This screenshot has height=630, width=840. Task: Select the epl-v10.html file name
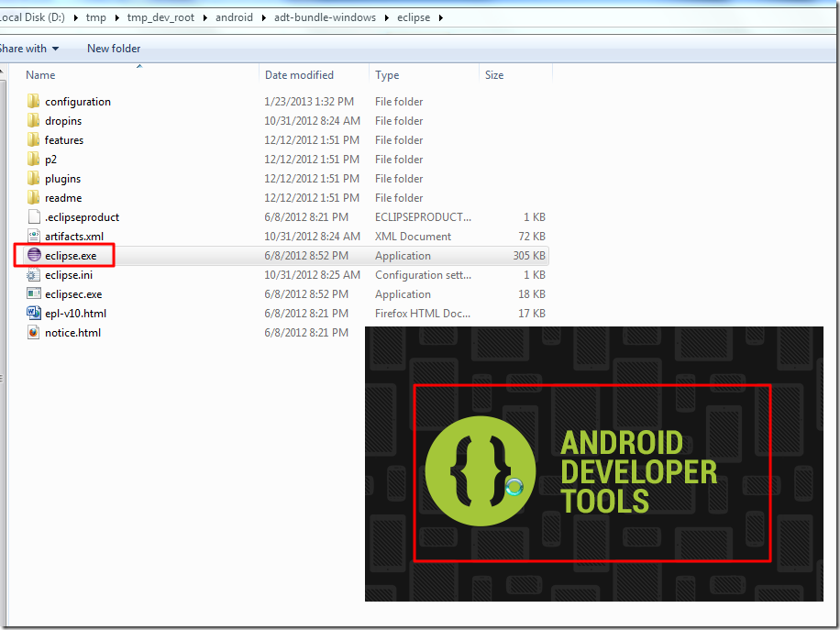pos(75,314)
